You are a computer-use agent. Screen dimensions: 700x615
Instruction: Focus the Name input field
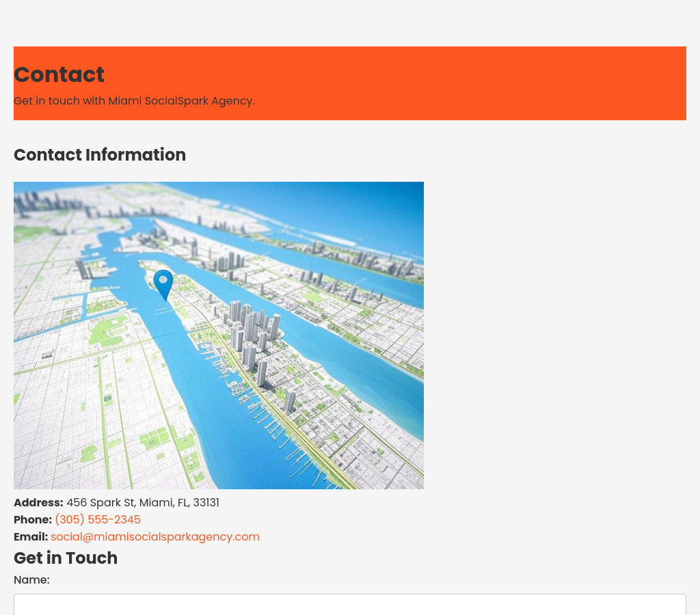[x=349, y=604]
